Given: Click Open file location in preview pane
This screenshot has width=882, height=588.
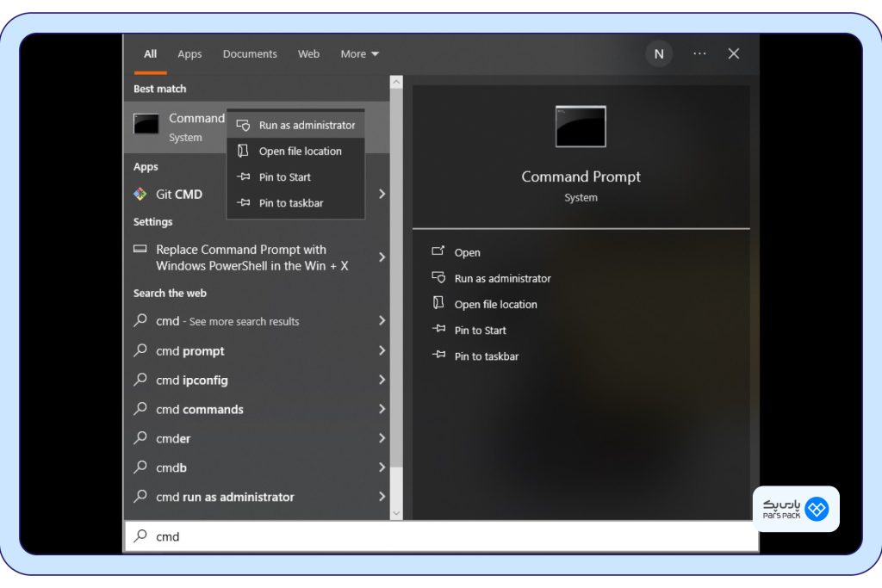Looking at the screenshot, I should click(495, 304).
